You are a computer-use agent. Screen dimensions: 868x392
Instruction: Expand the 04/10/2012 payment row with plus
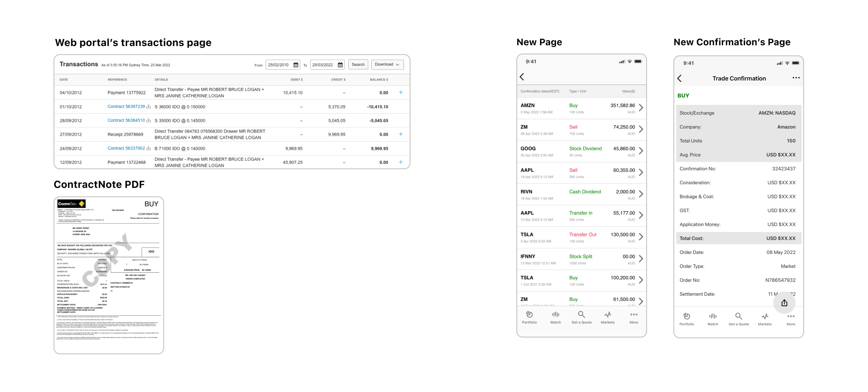click(400, 93)
